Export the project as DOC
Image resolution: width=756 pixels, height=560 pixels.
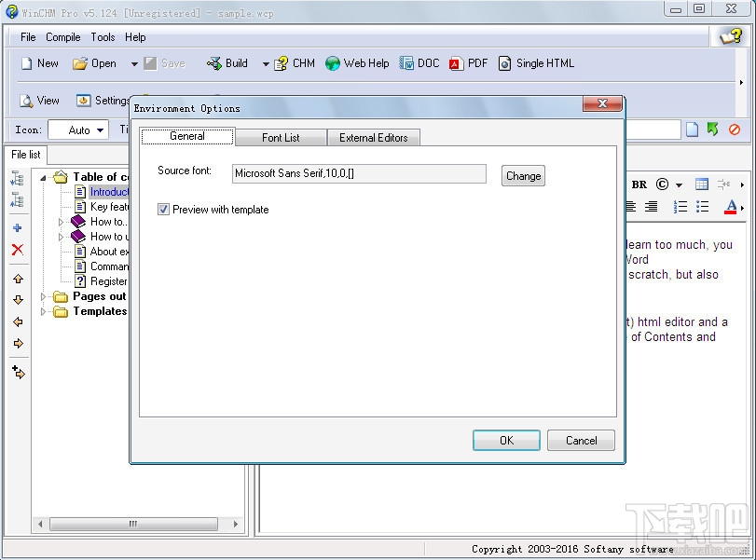tap(419, 63)
